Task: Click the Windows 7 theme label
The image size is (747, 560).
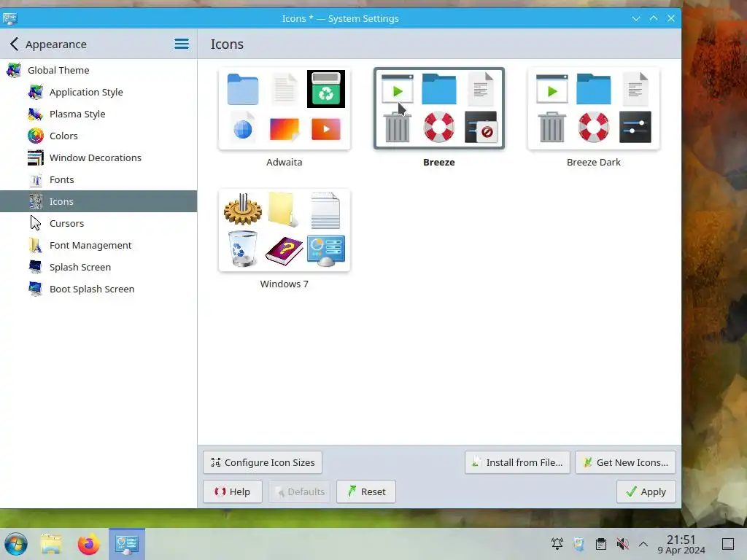Action: tap(285, 284)
